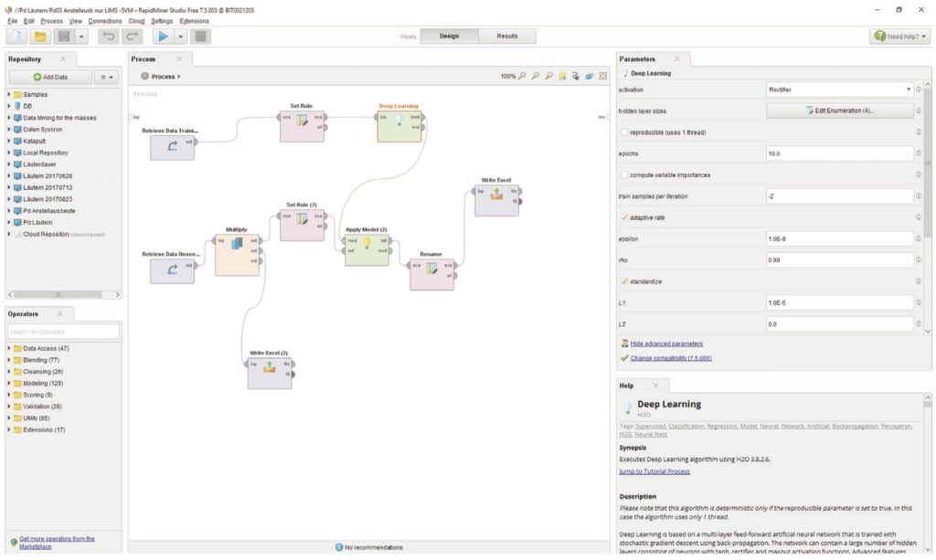Select the Deep Learning operator
The image size is (936, 560).
pos(399,126)
